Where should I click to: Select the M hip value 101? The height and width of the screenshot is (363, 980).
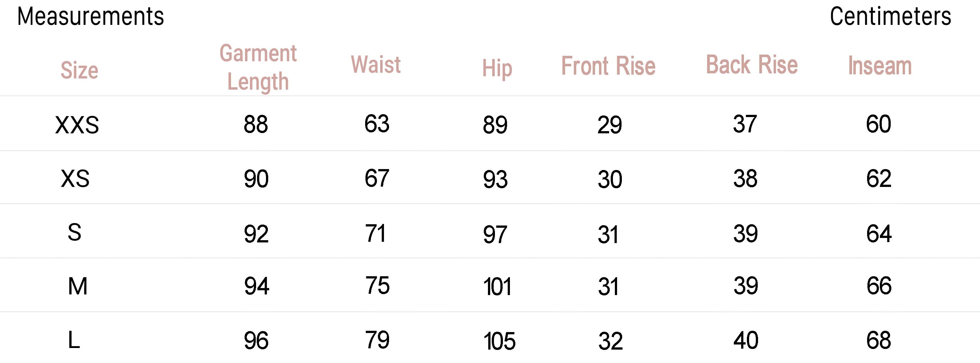tap(497, 286)
